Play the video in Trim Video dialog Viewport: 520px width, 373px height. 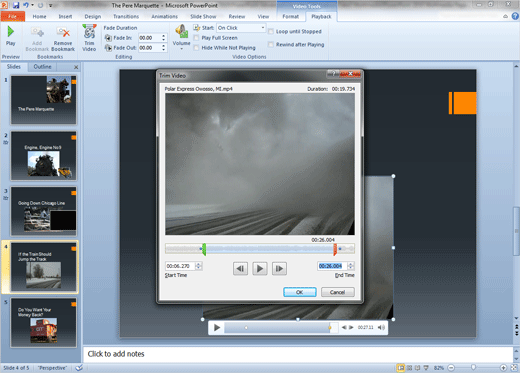pos(260,268)
